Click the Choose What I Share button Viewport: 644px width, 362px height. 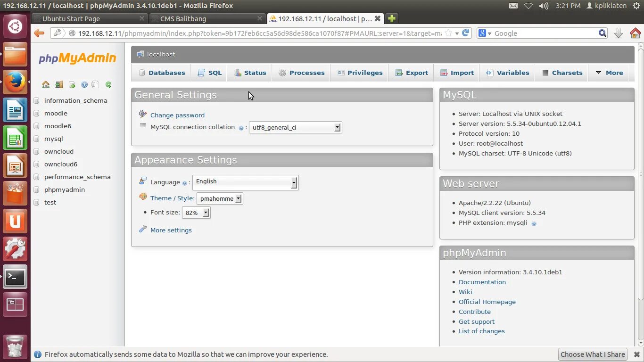pyautogui.click(x=593, y=354)
